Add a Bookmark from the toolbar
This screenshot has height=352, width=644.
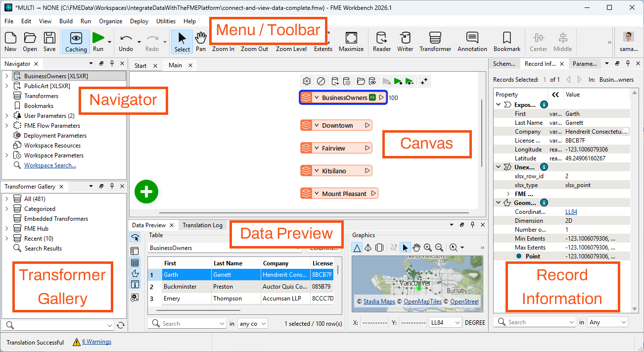(x=507, y=42)
